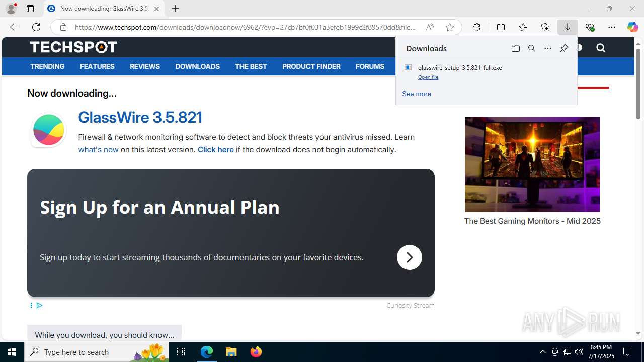
Task: Click the TechSpot search magnifier
Action: [601, 48]
